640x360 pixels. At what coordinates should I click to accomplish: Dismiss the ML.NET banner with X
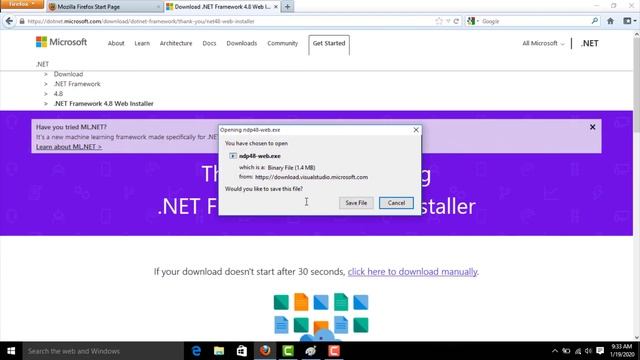[x=593, y=127]
